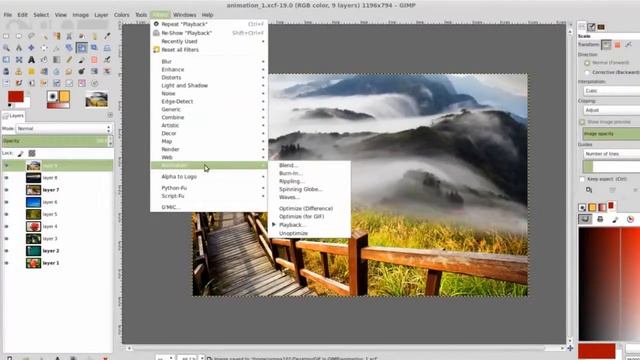Choose Optimize (for GIF) in submenu
The width and height of the screenshot is (640, 360).
pos(309,216)
